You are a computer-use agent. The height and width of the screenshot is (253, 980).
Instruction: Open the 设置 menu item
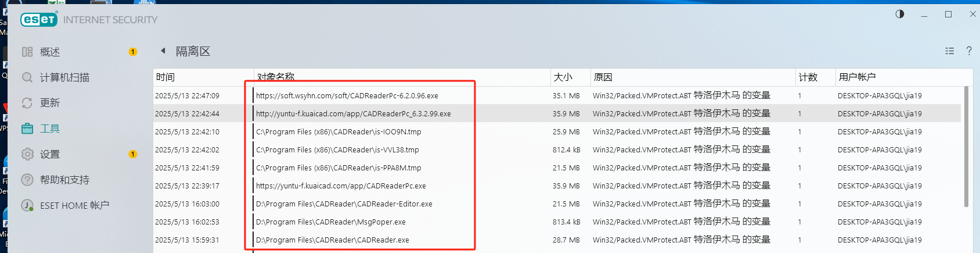tap(50, 154)
